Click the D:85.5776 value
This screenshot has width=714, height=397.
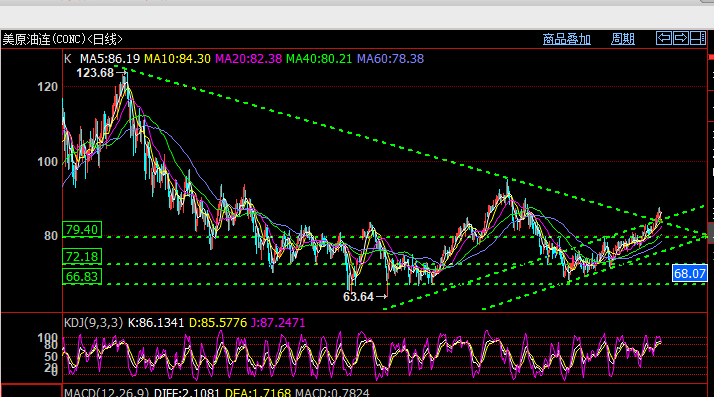[218, 323]
